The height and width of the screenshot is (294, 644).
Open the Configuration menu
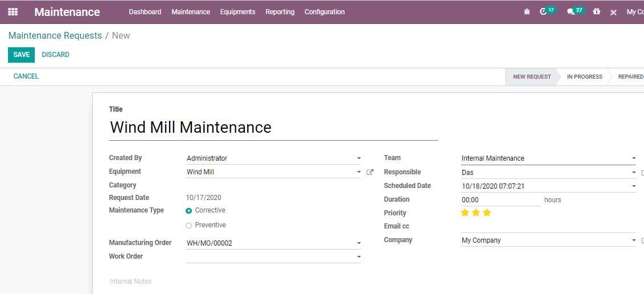coord(325,12)
